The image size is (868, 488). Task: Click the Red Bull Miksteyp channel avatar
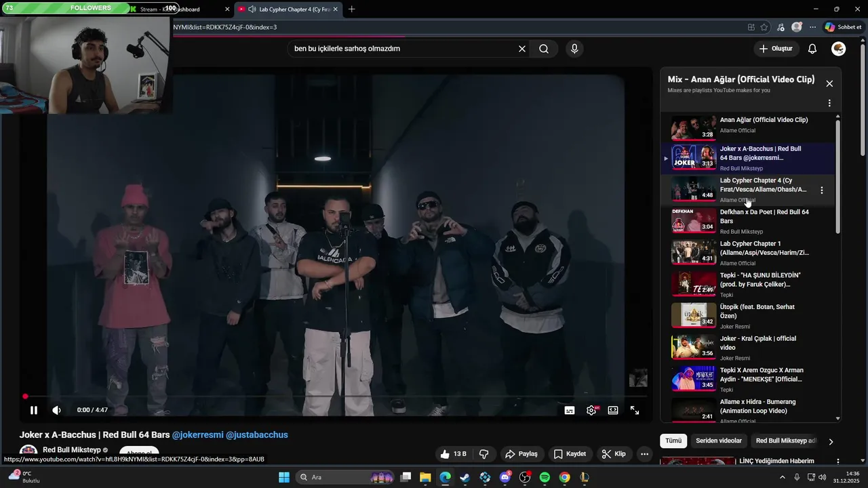pos(28,452)
